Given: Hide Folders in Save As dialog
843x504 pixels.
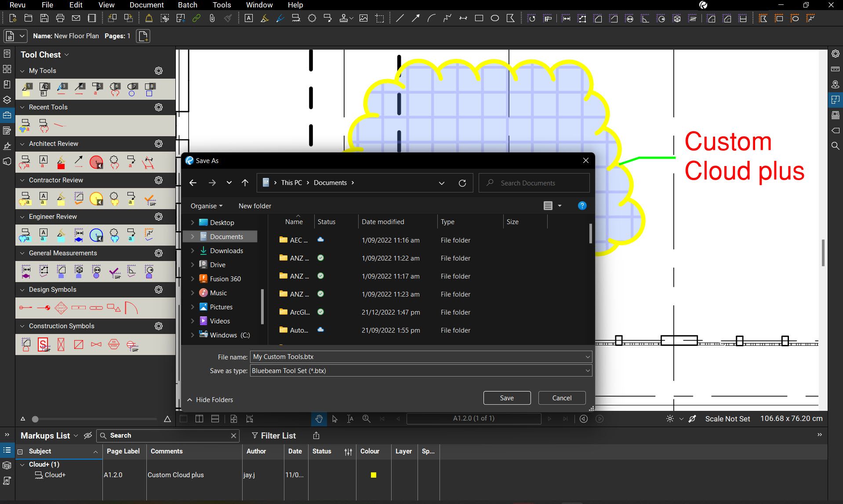Looking at the screenshot, I should pos(210,400).
